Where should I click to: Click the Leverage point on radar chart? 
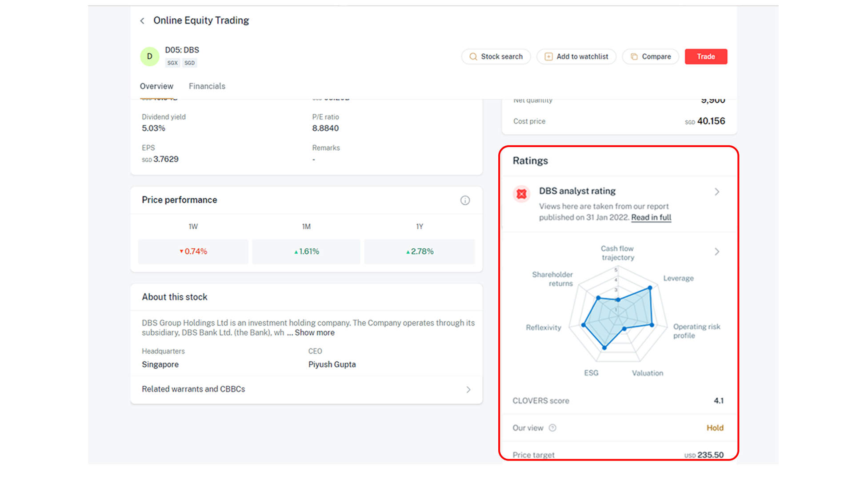tap(650, 288)
